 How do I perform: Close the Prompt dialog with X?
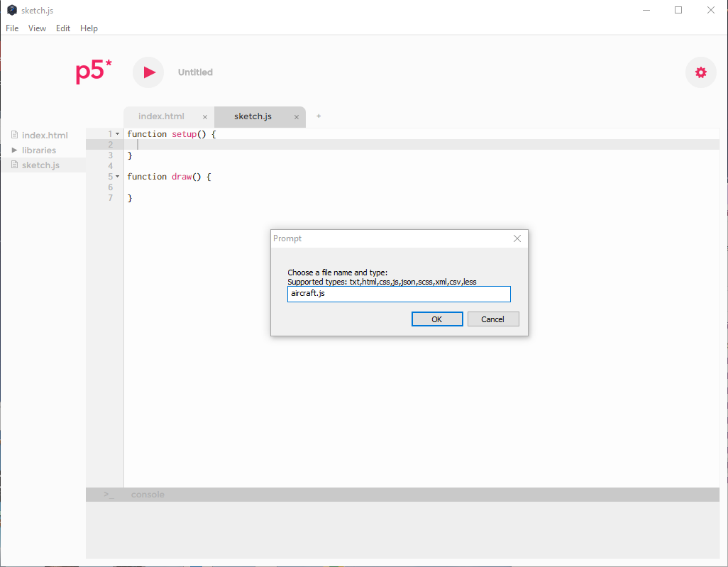coord(517,238)
